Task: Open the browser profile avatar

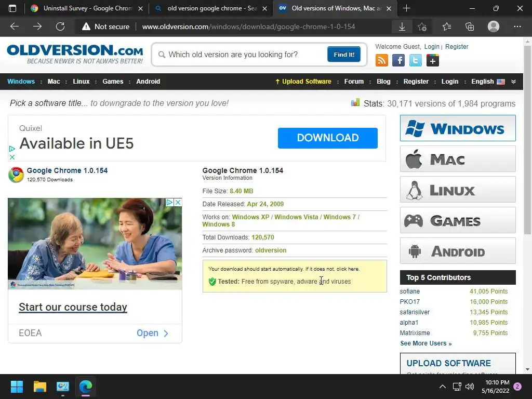Action: coord(494,26)
